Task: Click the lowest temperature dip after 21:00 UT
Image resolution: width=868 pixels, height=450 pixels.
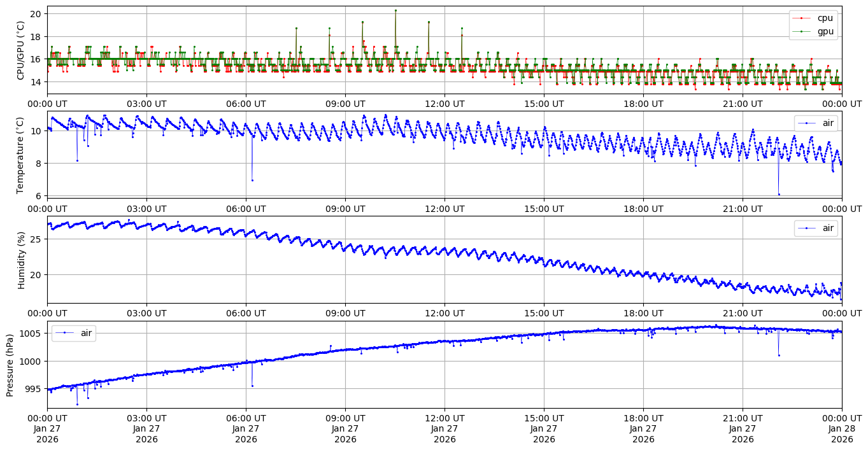Action: tap(779, 194)
